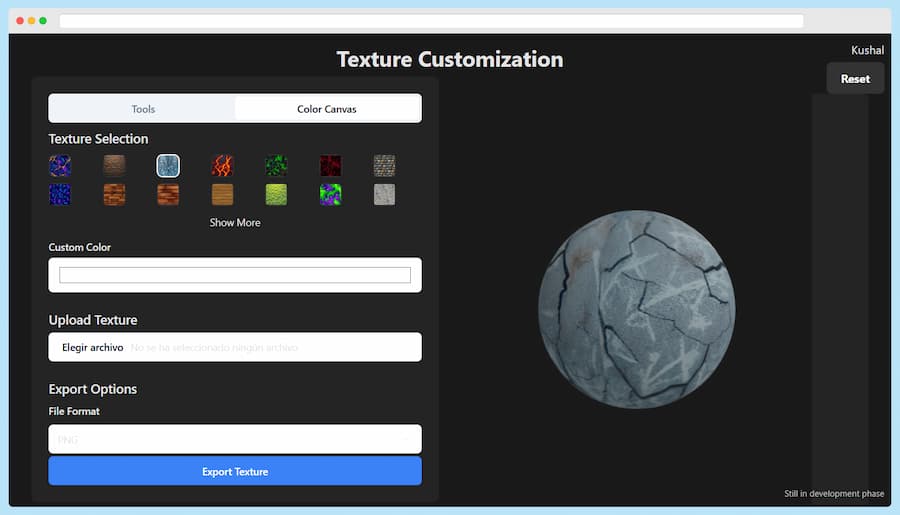The width and height of the screenshot is (900, 515).
Task: Select the brown dirt texture thumbnail
Action: tap(114, 166)
